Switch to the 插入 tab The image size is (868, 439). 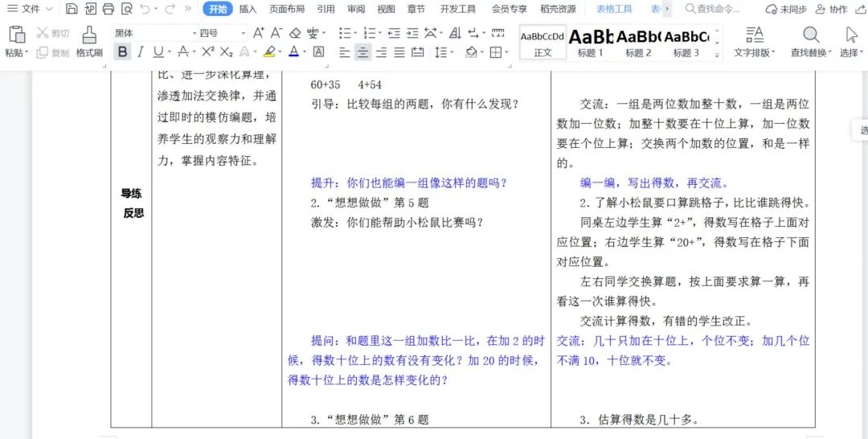coord(248,9)
